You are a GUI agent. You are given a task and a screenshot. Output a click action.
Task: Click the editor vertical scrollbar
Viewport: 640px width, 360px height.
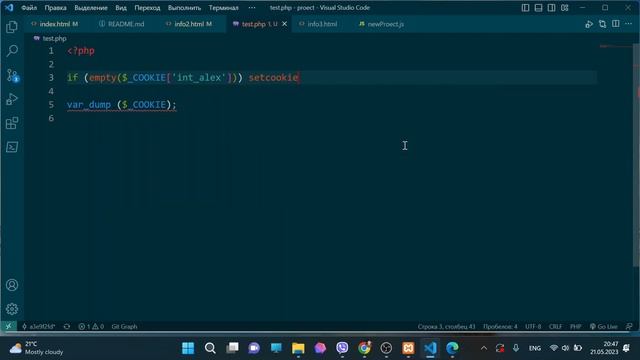pos(636,155)
